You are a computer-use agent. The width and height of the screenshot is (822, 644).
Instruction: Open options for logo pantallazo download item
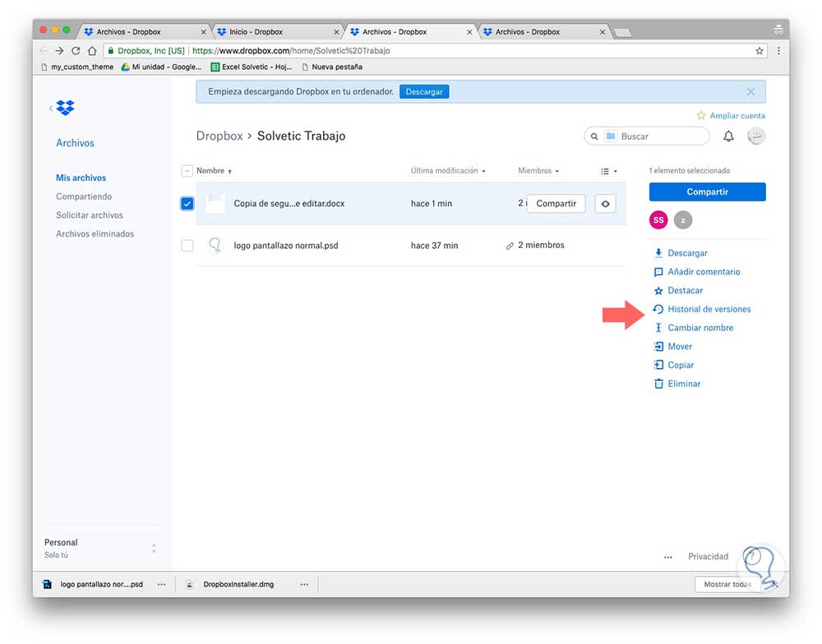pos(161,584)
